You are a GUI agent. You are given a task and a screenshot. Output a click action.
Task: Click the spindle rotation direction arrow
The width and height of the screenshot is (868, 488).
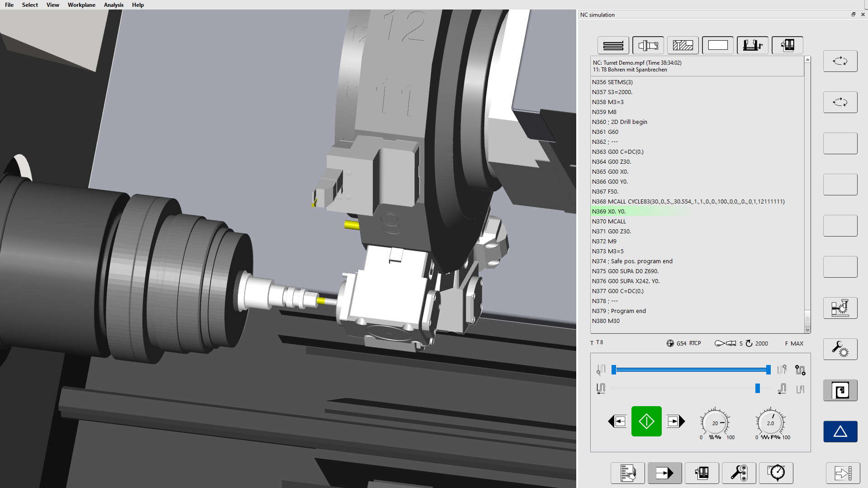[749, 343]
